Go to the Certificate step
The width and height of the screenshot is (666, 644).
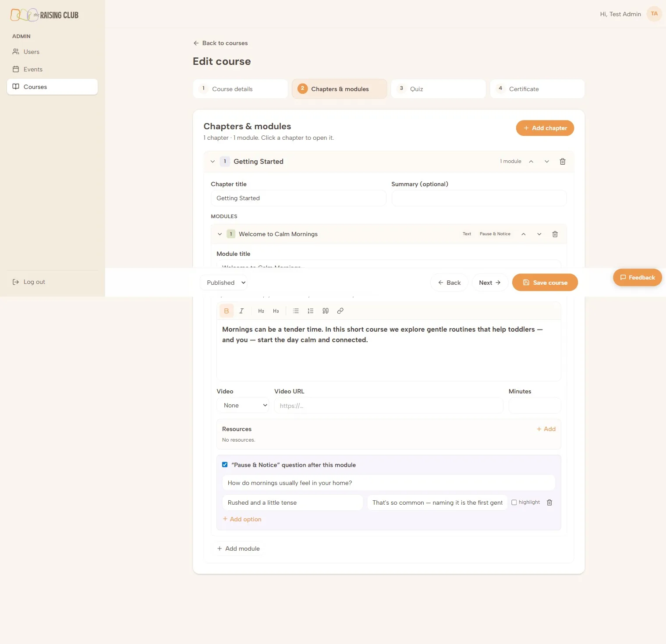(x=537, y=89)
